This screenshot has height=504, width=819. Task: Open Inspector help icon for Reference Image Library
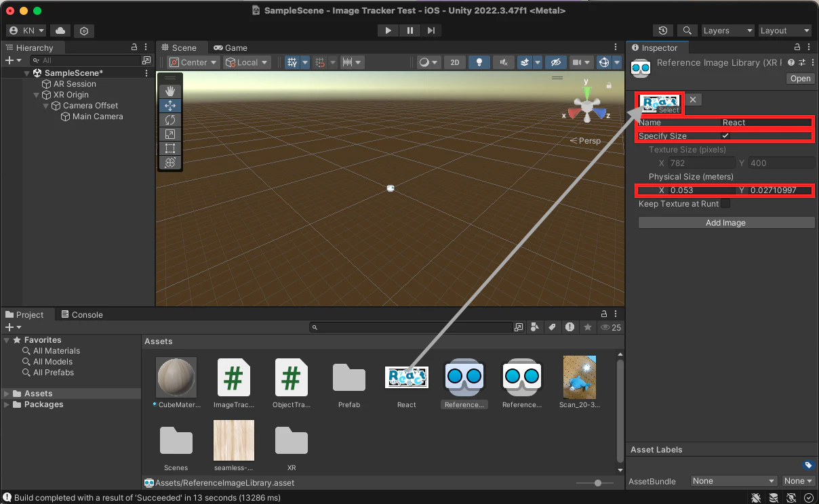pyautogui.click(x=791, y=62)
